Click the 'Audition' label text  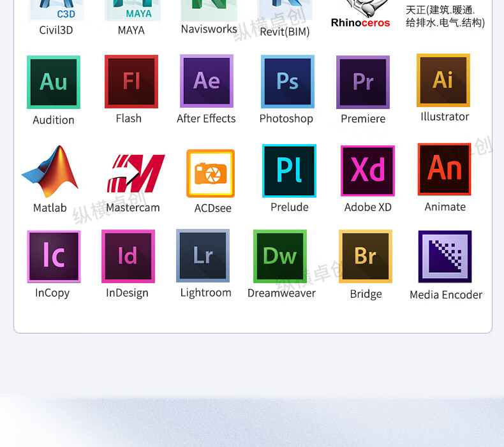tap(54, 120)
